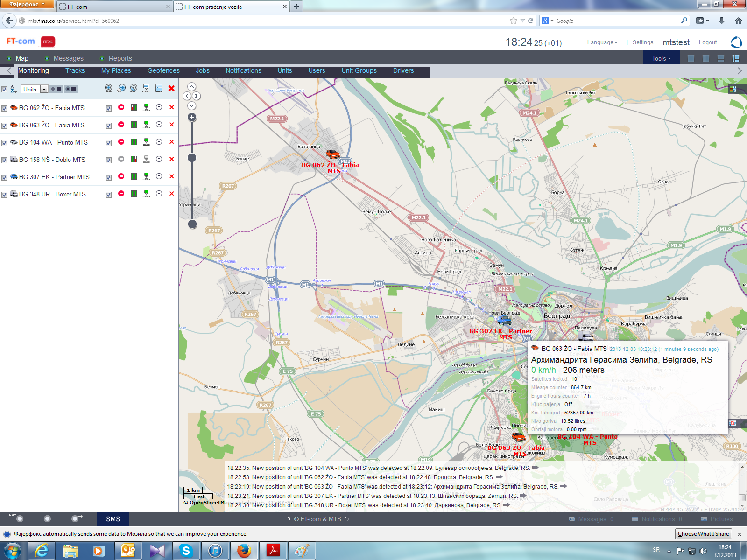
Task: Toggle map tracking checkbox for BG 158 NŠ
Action: [108, 160]
